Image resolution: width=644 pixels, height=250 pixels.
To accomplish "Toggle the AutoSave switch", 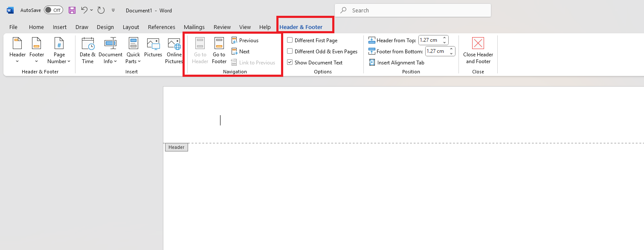I will pos(53,10).
